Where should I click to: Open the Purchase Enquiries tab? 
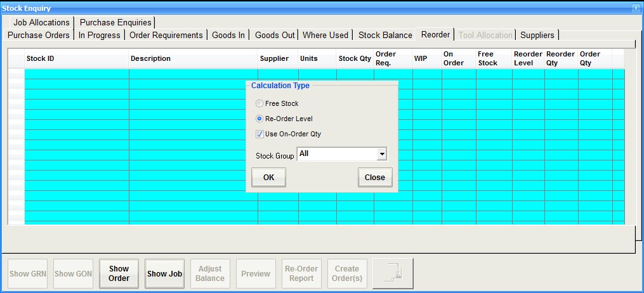coord(115,22)
